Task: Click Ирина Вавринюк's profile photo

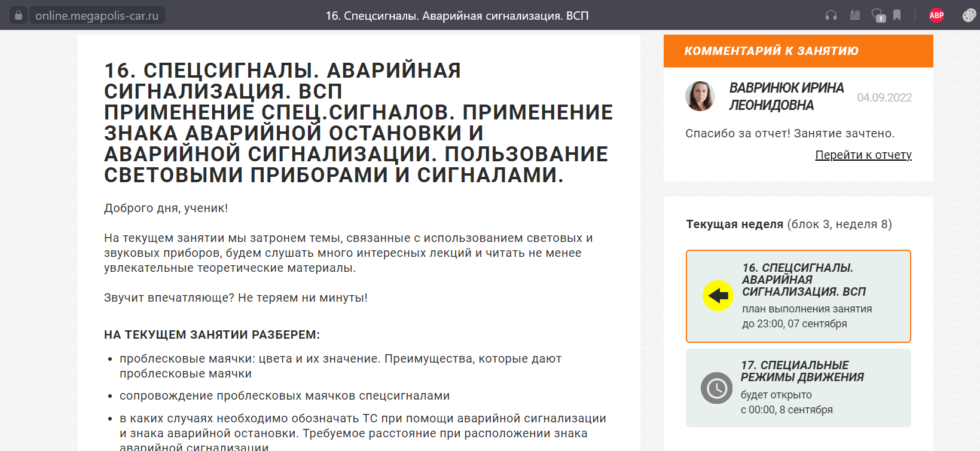Action: coord(700,96)
